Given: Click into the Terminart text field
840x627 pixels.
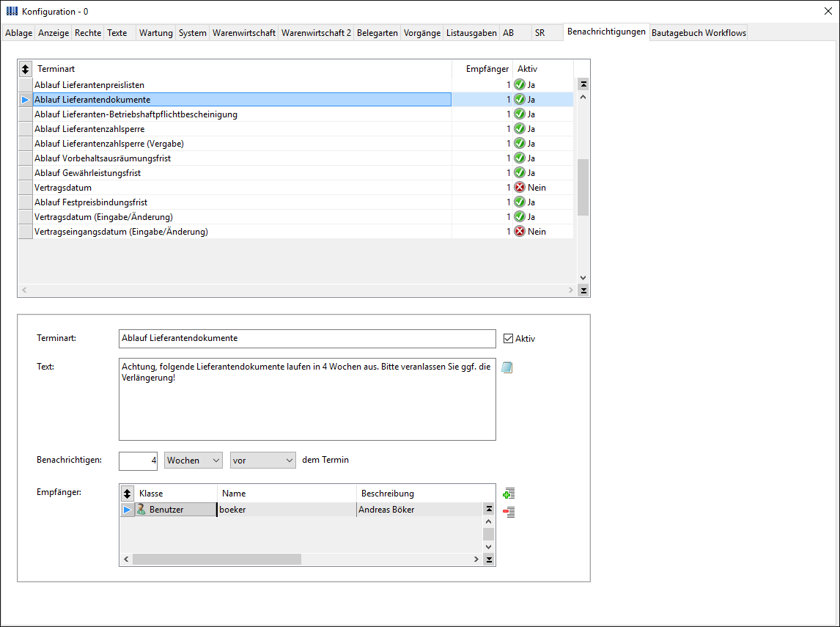Looking at the screenshot, I should point(307,339).
